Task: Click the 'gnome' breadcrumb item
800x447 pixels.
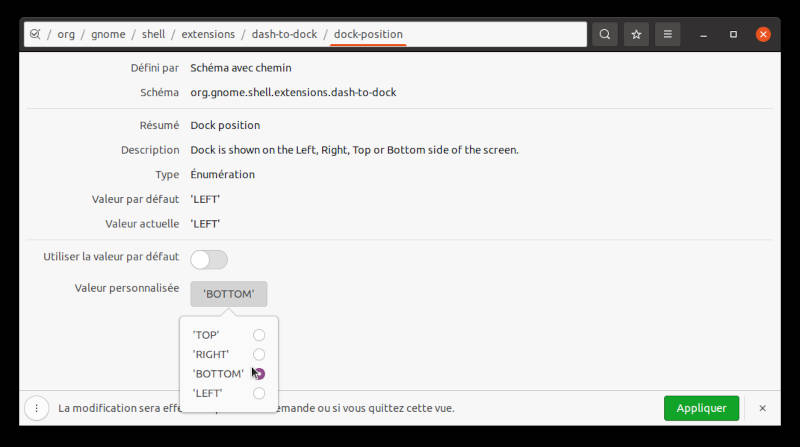Action: coord(108,34)
